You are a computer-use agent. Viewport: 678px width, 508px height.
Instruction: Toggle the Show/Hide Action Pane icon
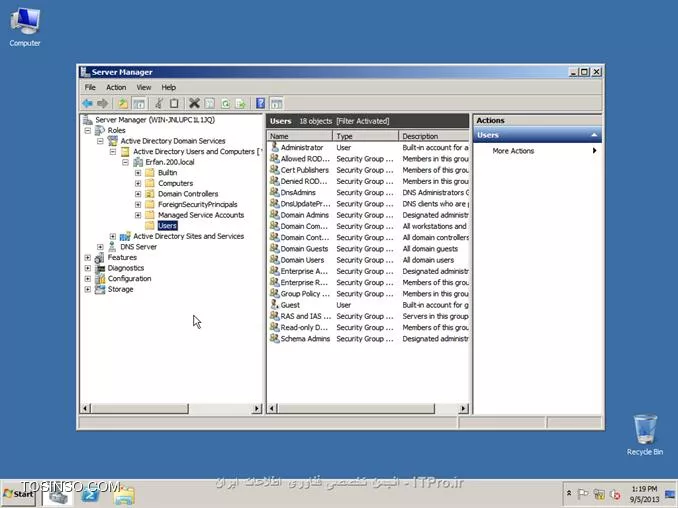[276, 103]
